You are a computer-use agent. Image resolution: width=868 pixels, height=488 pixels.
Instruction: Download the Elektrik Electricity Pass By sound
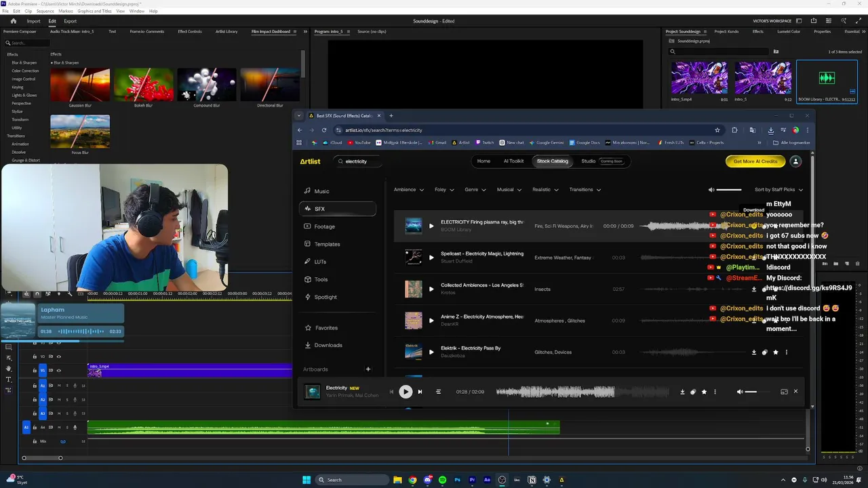click(754, 352)
